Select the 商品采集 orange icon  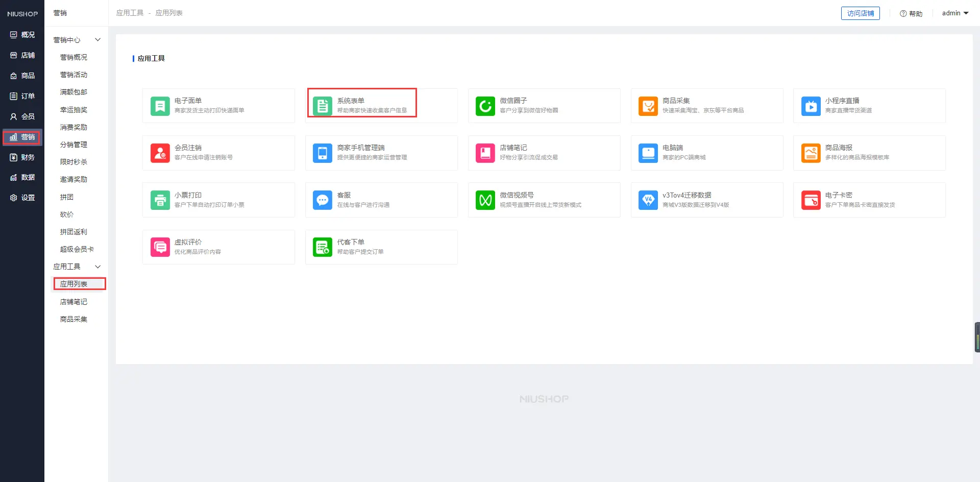tap(648, 106)
